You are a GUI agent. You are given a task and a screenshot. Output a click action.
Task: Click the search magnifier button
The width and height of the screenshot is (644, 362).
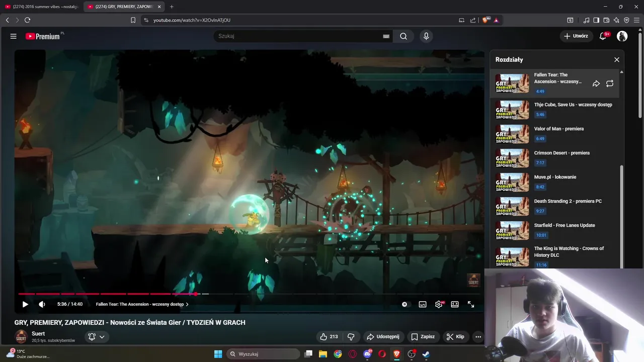point(404,36)
